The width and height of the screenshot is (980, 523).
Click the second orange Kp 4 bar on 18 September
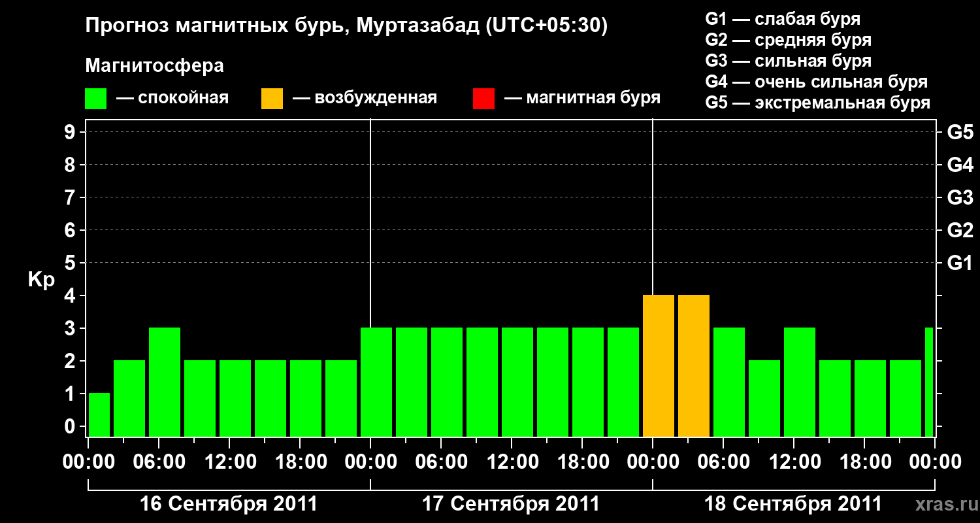pos(694,365)
